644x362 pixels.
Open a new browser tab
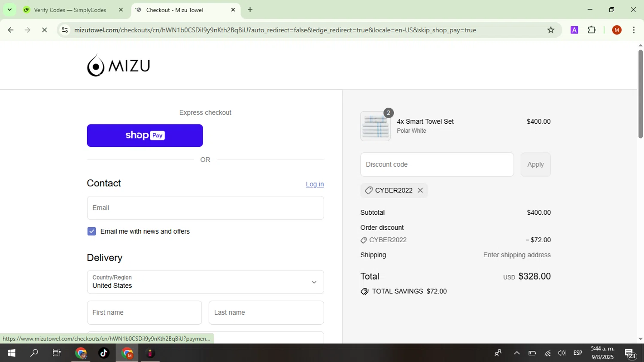[x=250, y=10]
